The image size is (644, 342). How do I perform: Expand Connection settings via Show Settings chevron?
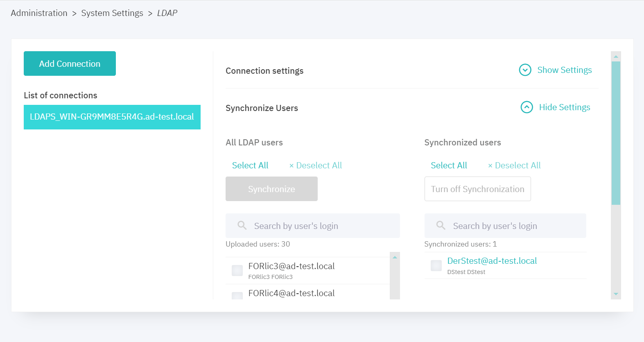525,70
